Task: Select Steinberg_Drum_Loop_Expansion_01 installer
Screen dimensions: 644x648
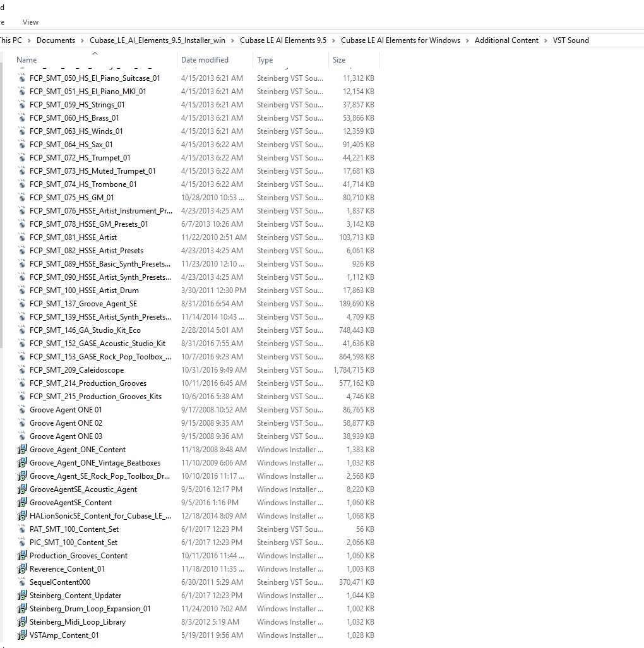Action: [90, 608]
